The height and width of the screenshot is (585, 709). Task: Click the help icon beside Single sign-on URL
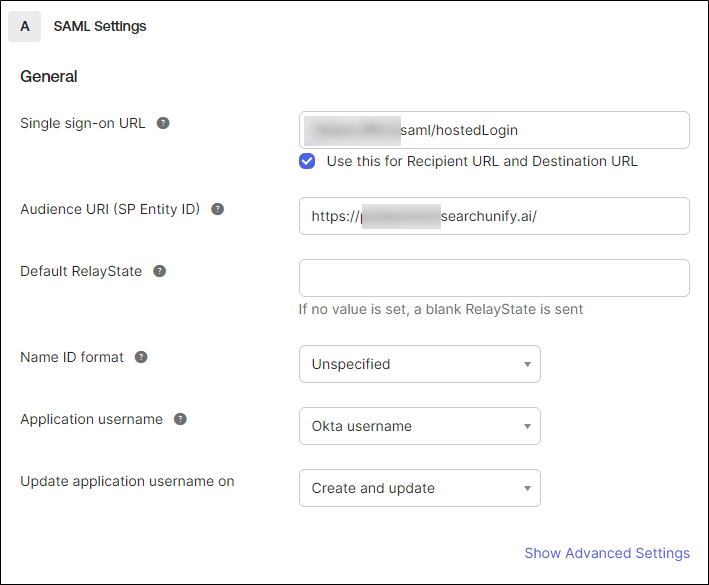(163, 124)
